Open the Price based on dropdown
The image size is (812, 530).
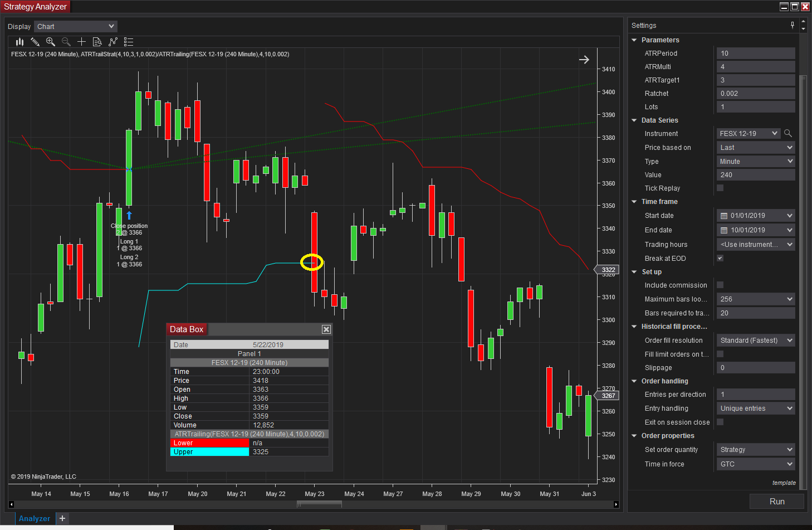pyautogui.click(x=756, y=147)
